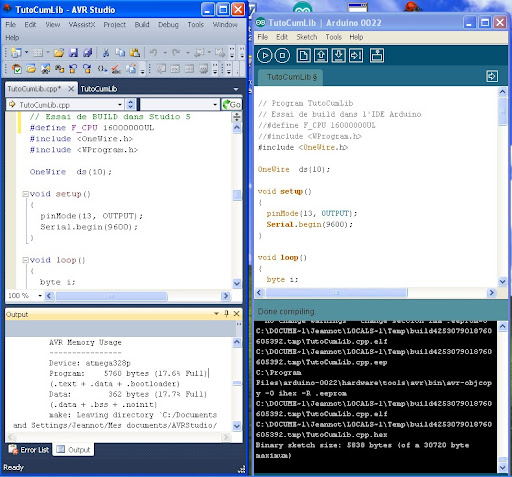Select the TutoCumLib § sketch tab in Arduino
Screen dimensions: 512x477
(291, 77)
